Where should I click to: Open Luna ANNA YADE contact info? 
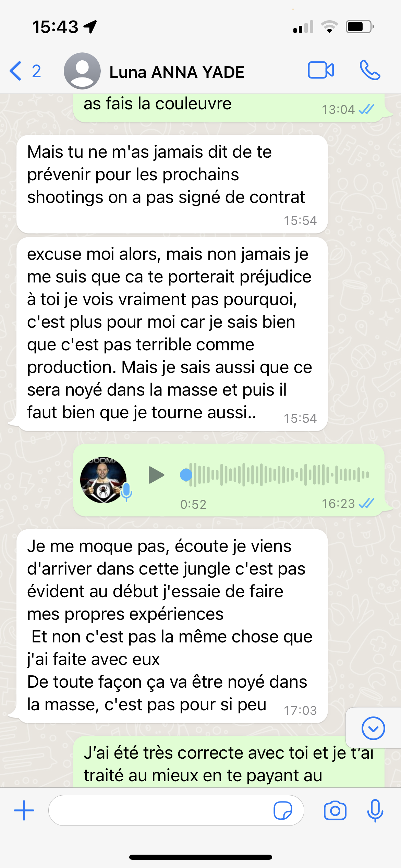177,72
